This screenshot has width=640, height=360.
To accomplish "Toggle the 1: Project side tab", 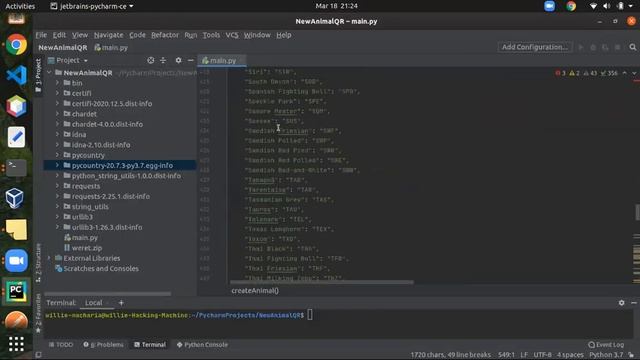I will click(38, 76).
